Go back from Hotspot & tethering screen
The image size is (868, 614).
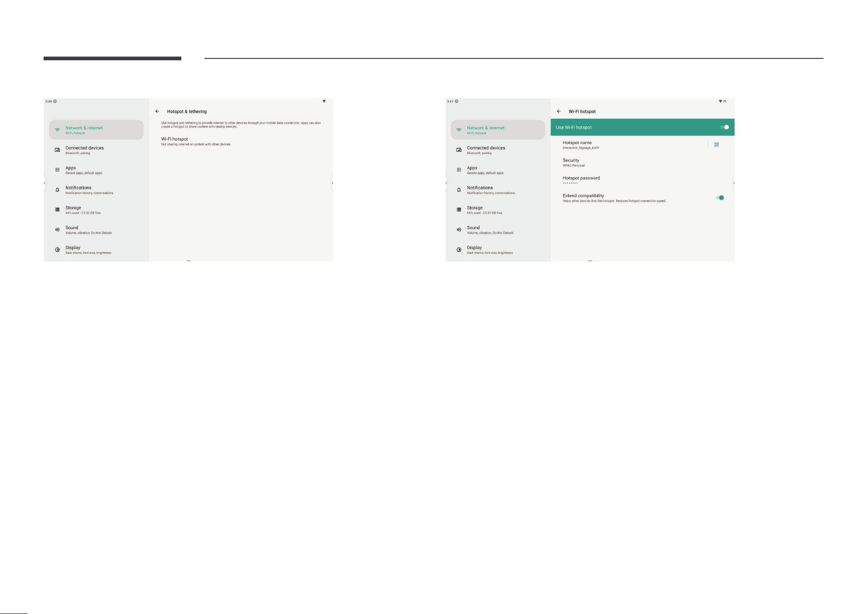pyautogui.click(x=157, y=111)
